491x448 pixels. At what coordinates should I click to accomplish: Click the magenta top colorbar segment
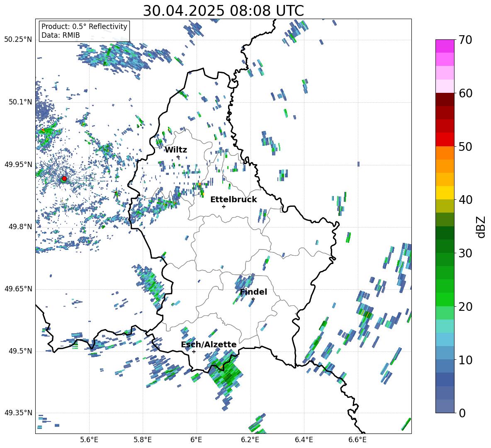[x=445, y=46]
